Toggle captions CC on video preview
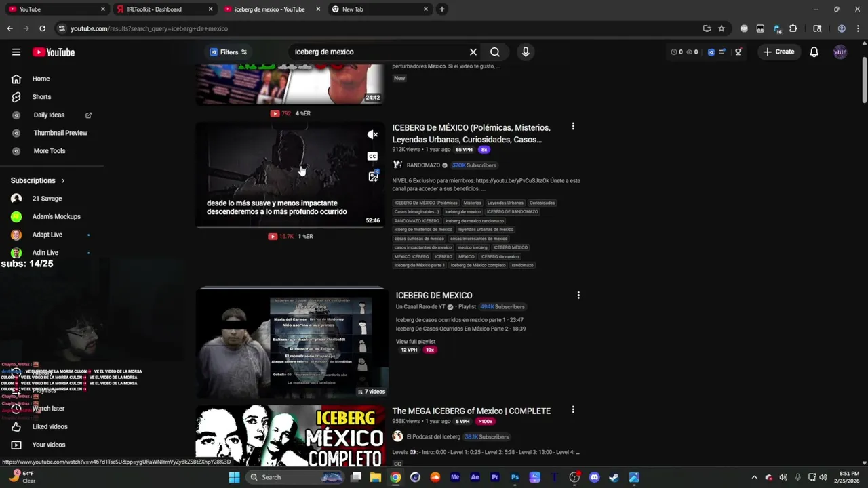 tap(372, 156)
